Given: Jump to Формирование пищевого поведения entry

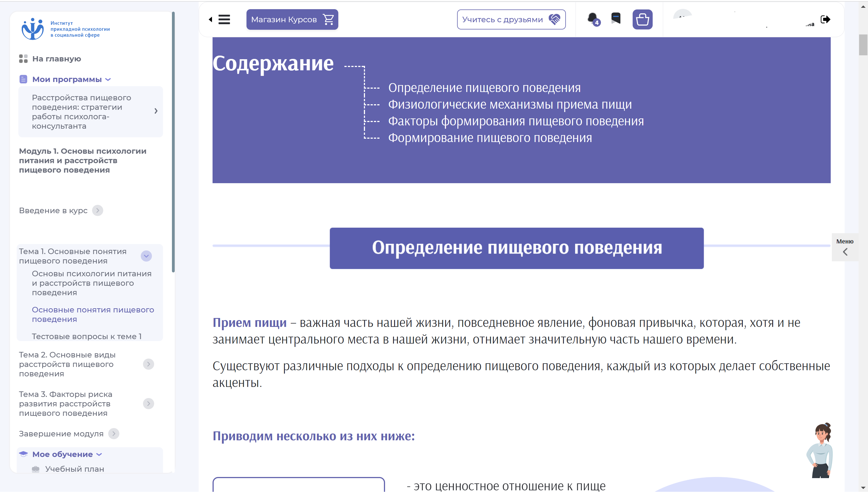Looking at the screenshot, I should tap(490, 138).
